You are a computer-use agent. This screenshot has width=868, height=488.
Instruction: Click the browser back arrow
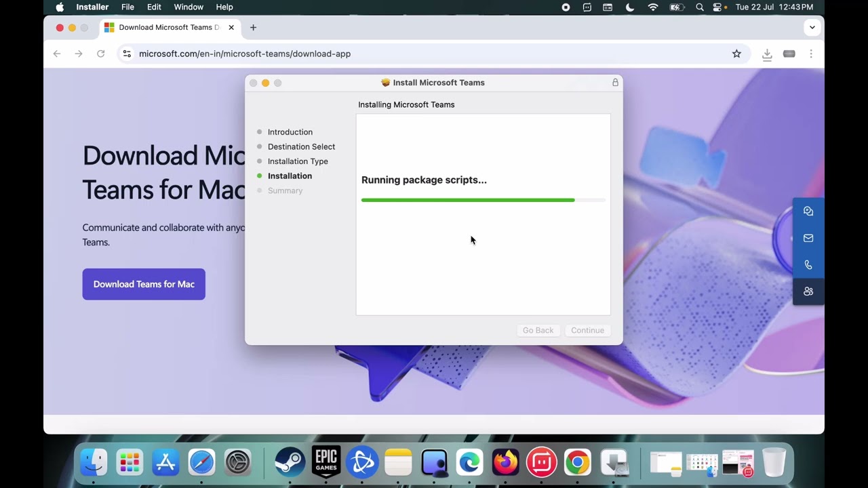pos(57,54)
